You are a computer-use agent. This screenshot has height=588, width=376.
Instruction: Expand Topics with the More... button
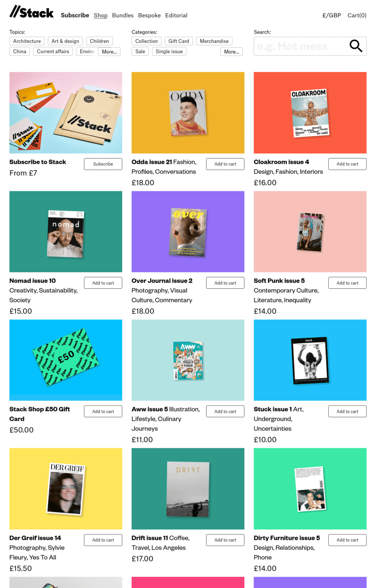pos(109,52)
